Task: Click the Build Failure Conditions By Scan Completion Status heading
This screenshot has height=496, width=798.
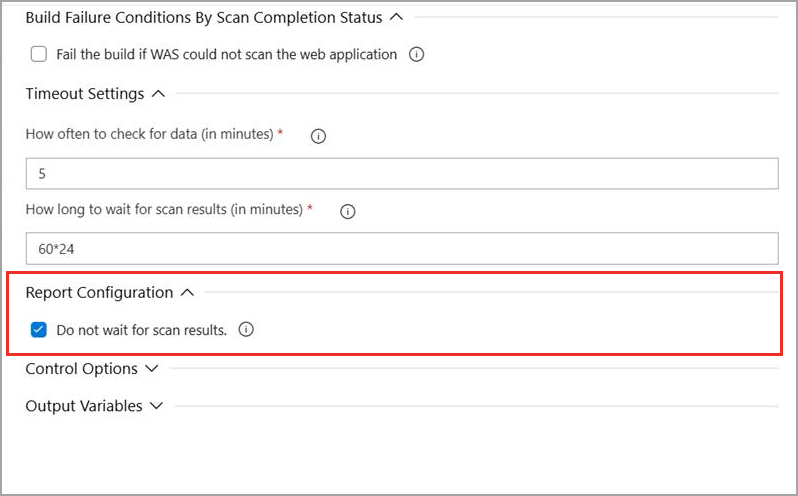Action: (203, 17)
